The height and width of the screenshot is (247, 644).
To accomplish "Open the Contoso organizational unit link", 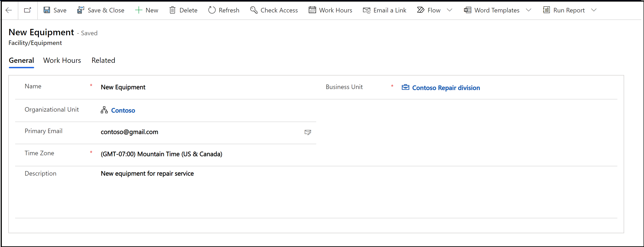I will 123,110.
